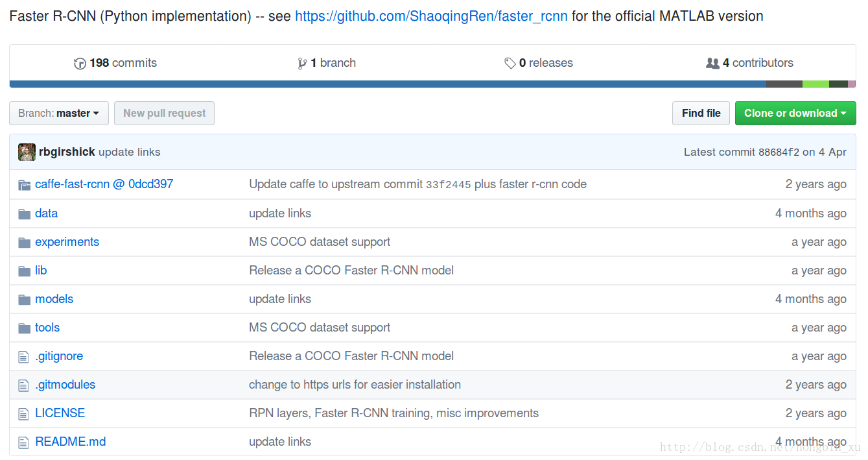Click the New pull request button

point(164,113)
